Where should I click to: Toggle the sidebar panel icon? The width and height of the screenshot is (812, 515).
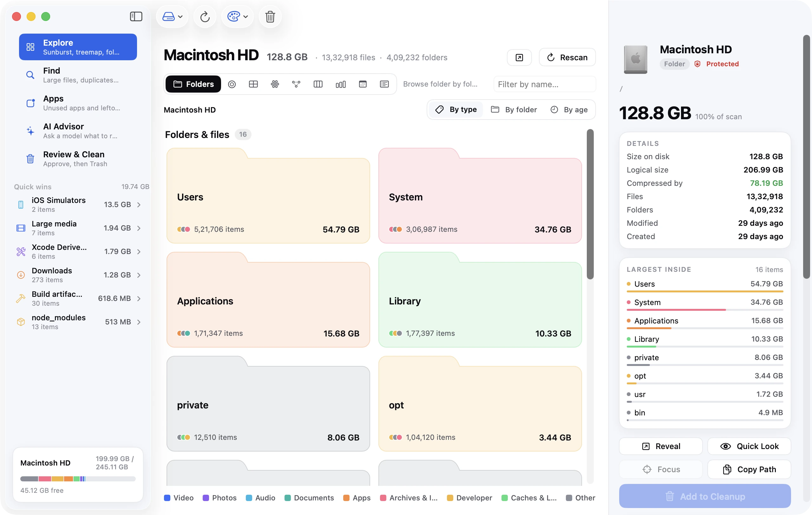(136, 16)
